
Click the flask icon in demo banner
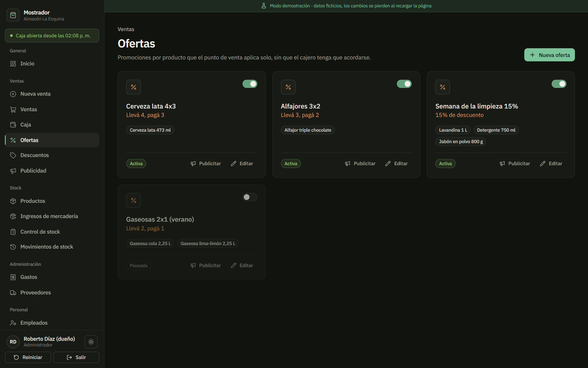pos(264,6)
